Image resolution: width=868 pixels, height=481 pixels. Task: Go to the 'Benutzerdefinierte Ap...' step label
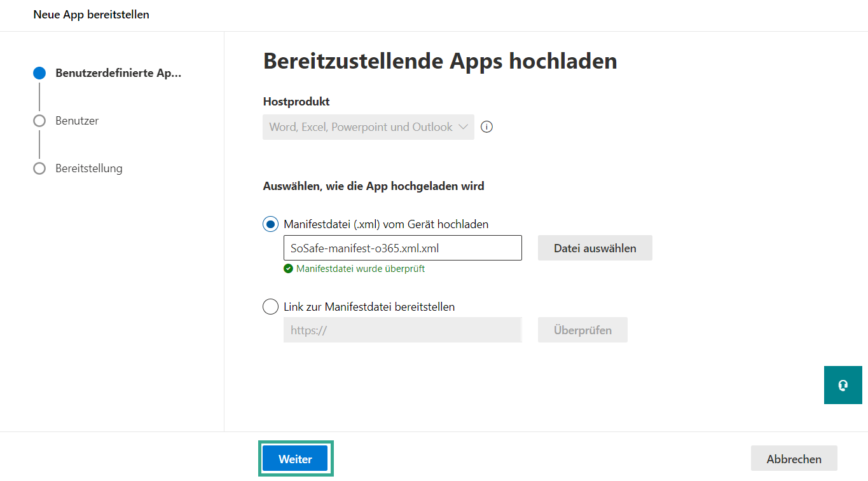click(118, 73)
